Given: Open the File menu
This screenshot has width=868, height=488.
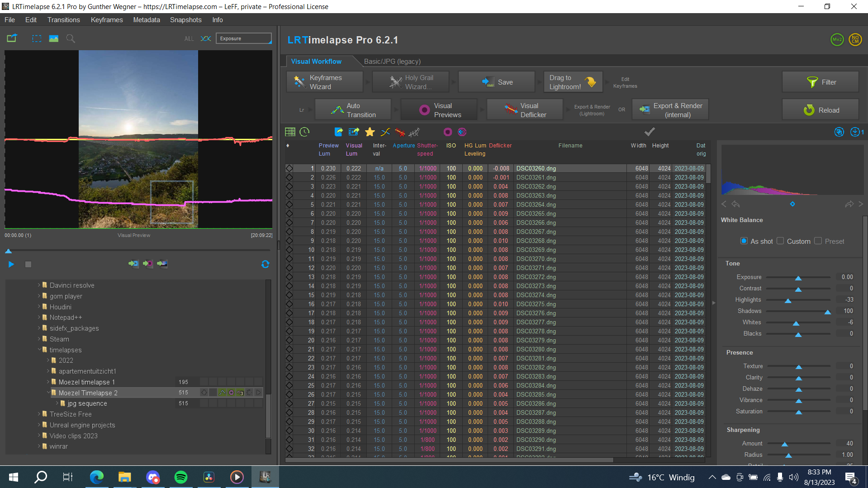Looking at the screenshot, I should tap(9, 20).
